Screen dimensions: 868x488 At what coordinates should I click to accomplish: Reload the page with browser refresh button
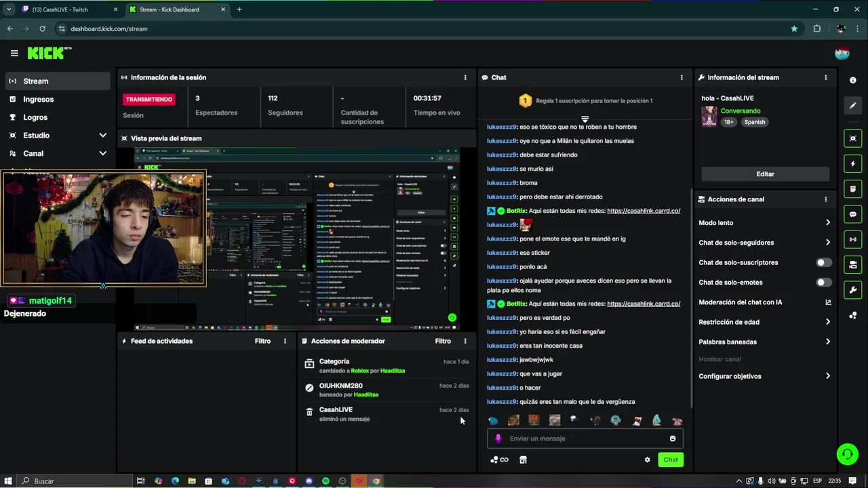[42, 28]
